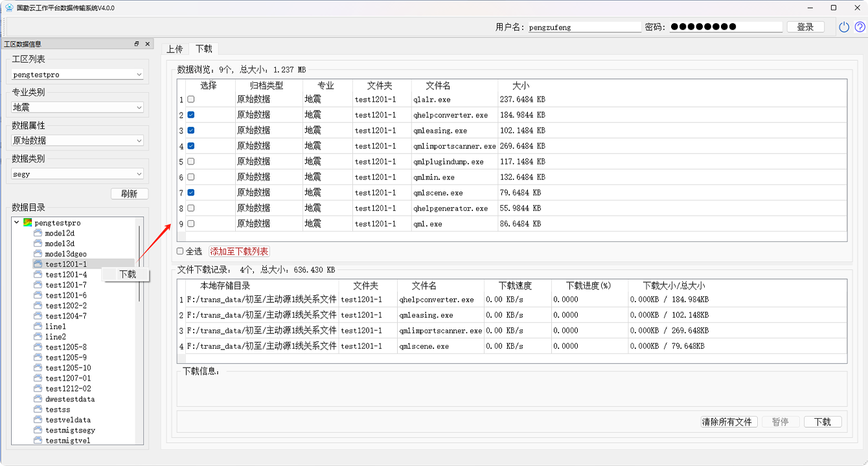
Task: Click the model2d folder icon
Action: pyautogui.click(x=38, y=233)
